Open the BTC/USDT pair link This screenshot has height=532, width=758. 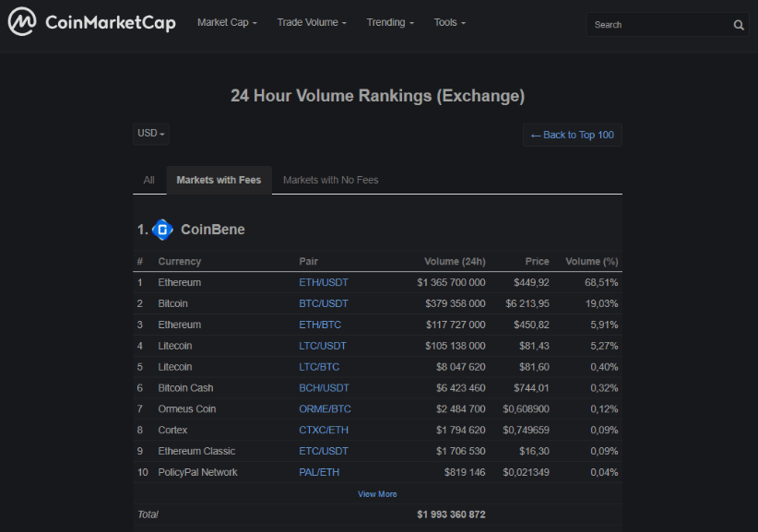324,304
